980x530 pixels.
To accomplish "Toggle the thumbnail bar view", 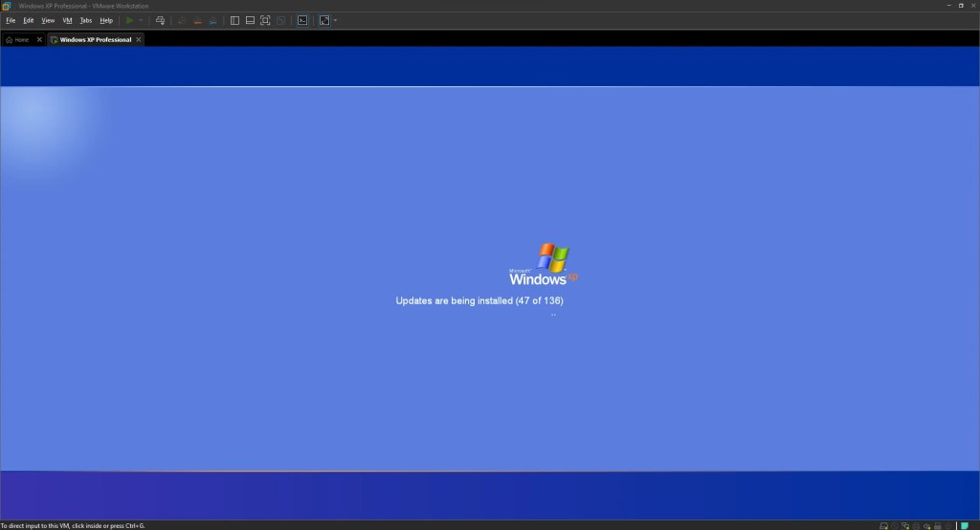I will coord(250,21).
